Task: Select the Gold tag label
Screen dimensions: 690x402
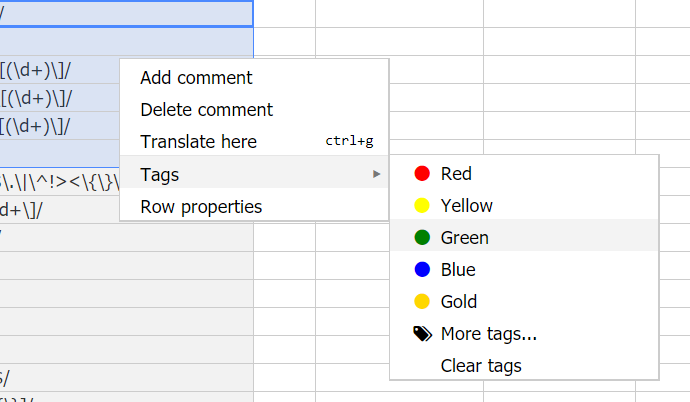Action: click(x=459, y=302)
